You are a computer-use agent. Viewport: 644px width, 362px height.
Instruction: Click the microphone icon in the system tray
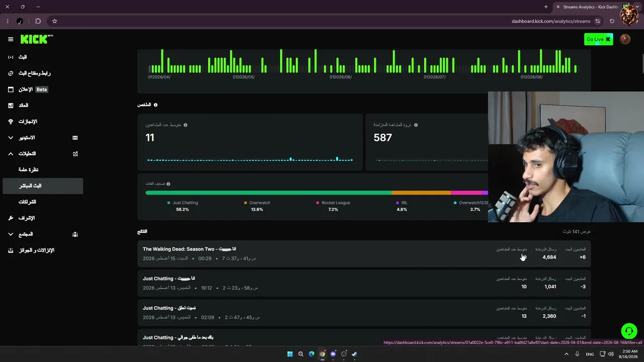click(577, 354)
